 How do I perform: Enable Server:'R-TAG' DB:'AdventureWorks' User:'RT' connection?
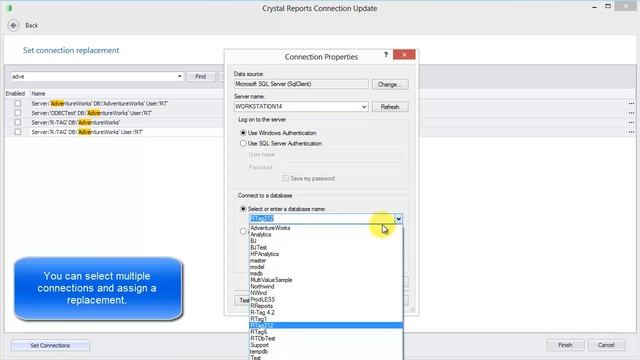click(x=18, y=132)
